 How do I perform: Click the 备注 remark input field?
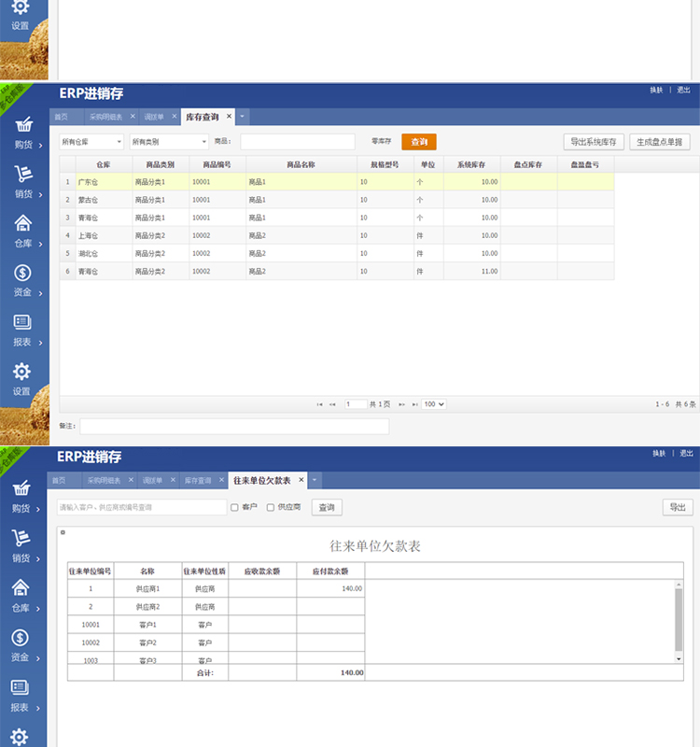point(233,426)
